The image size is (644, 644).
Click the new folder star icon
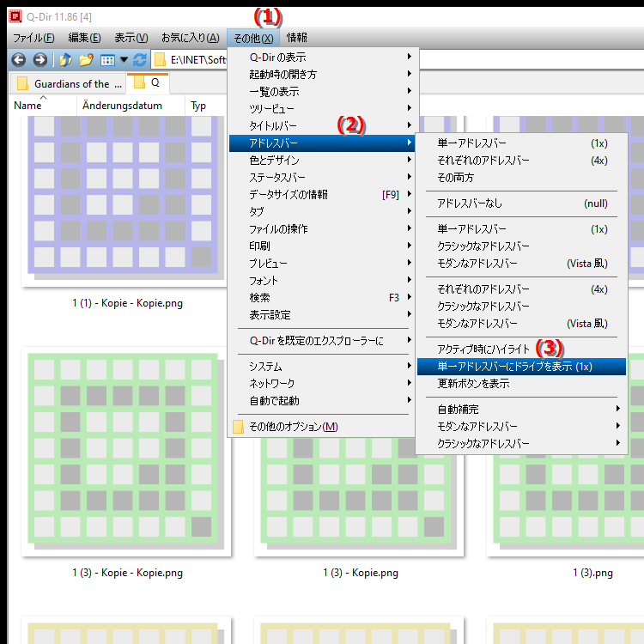point(86,60)
